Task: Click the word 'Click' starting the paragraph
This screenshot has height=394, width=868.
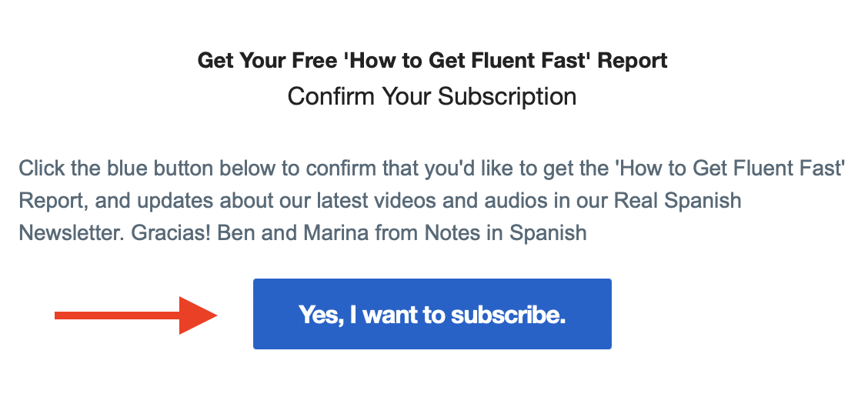Action: [42, 168]
